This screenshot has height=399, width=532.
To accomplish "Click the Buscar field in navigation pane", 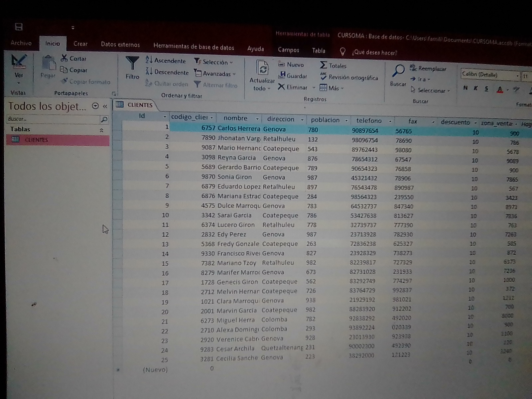I will 53,119.
